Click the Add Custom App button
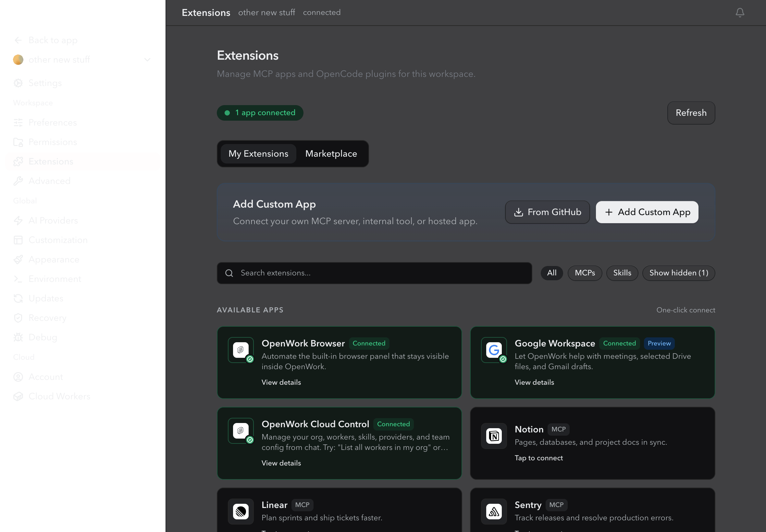Screen dimensions: 766x532 coord(647,212)
